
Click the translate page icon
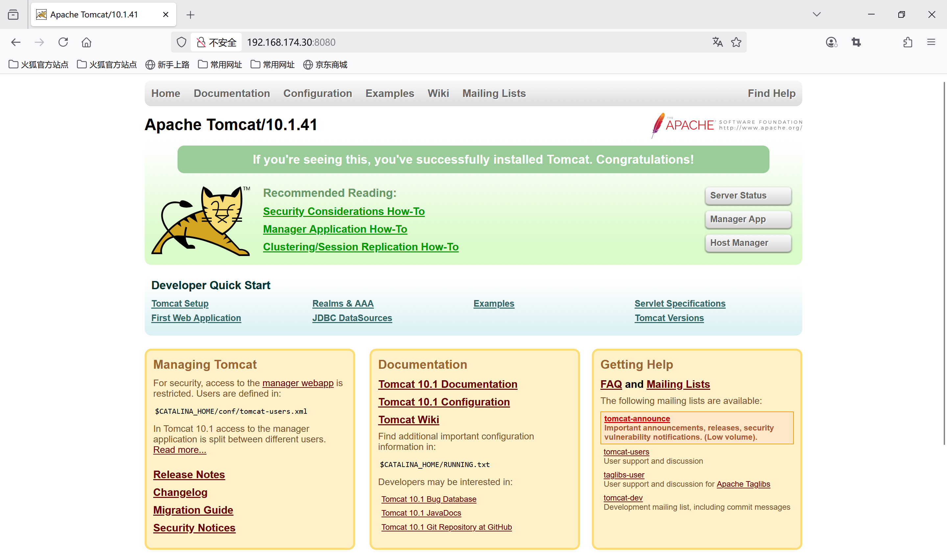click(717, 42)
